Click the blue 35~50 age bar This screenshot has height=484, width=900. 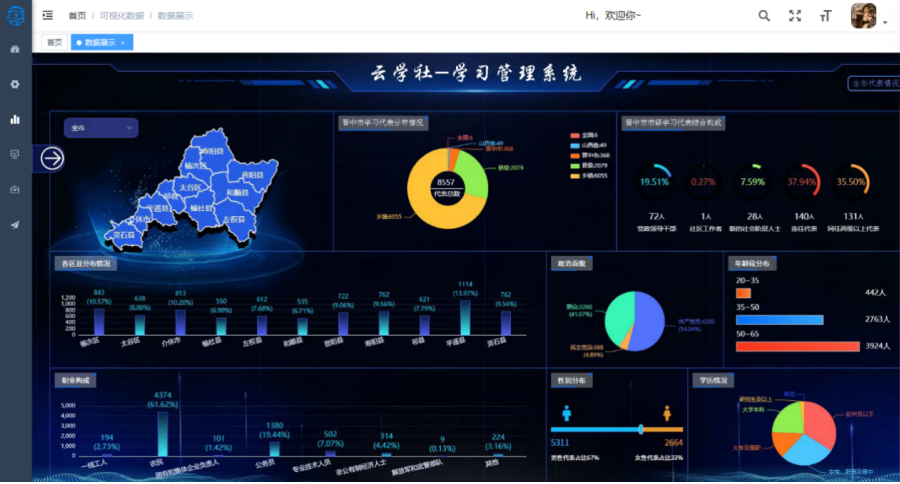780,320
